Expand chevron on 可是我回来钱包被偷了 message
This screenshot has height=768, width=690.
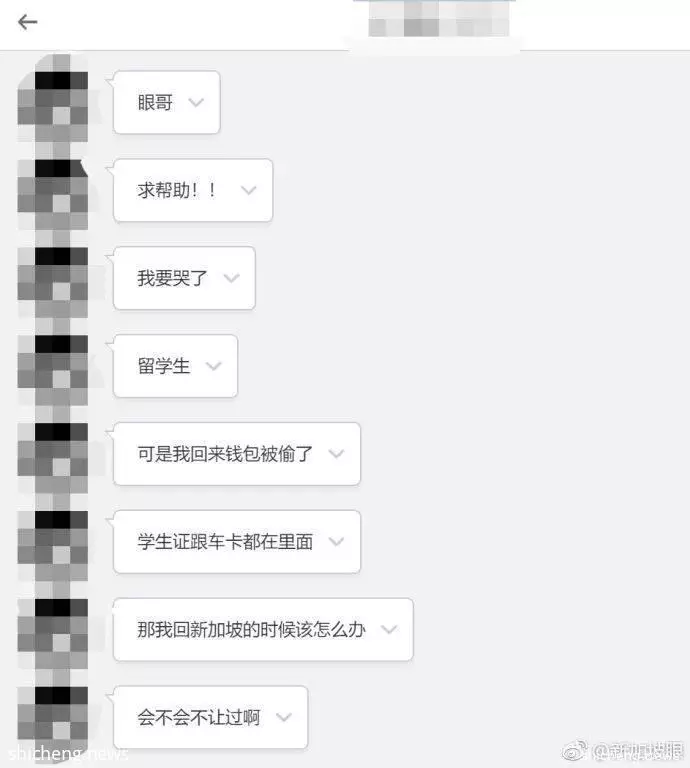click(336, 454)
